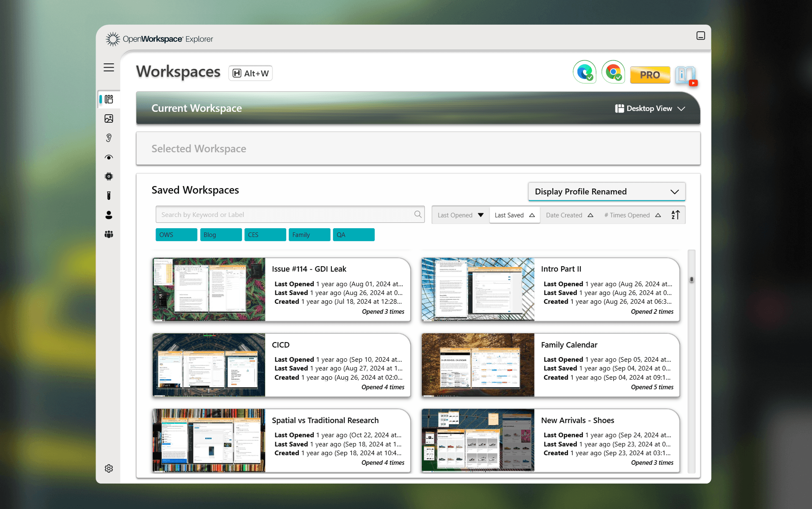This screenshot has width=812, height=509.
Task: Click the PRO upgrade button
Action: (x=650, y=75)
